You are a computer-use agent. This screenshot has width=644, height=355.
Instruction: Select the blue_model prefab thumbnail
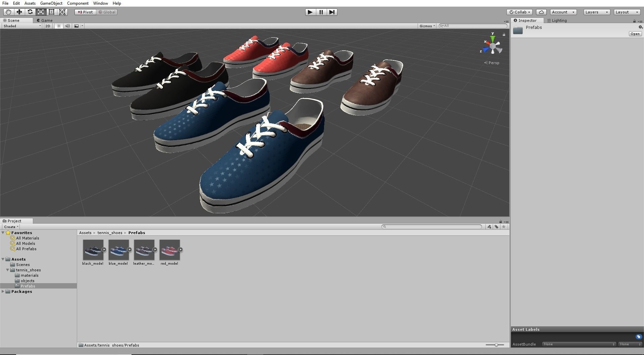coord(118,250)
